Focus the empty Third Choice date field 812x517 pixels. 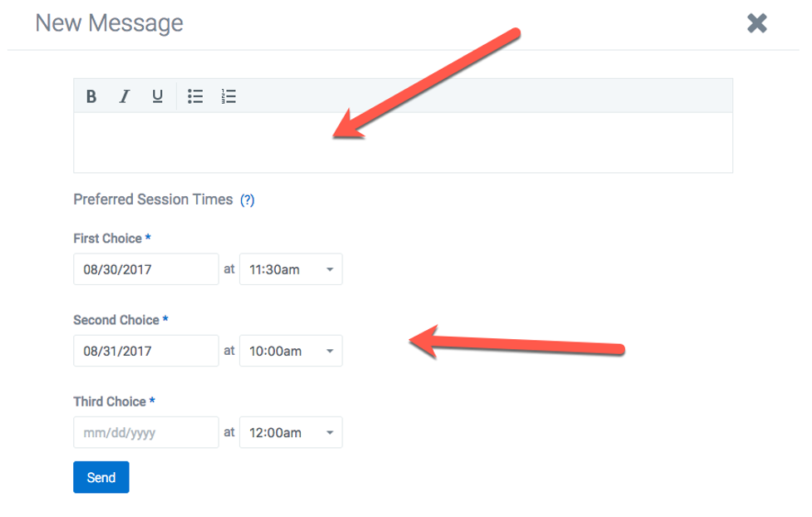click(x=146, y=432)
